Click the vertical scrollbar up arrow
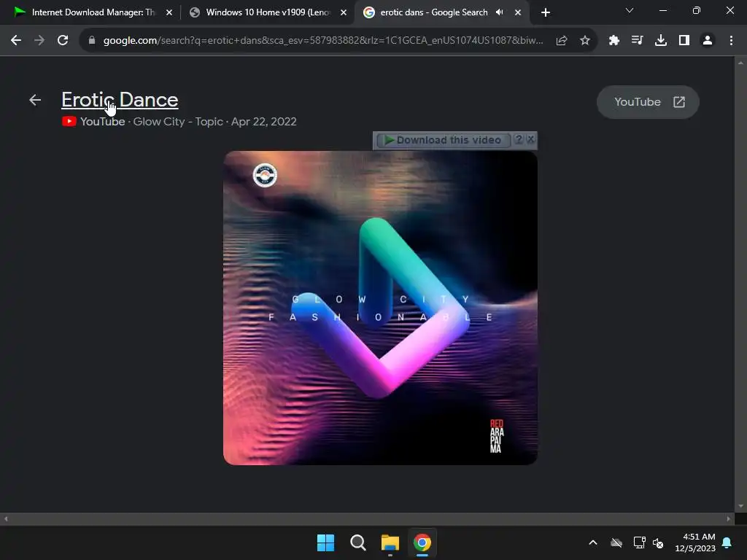747x560 pixels. point(740,63)
